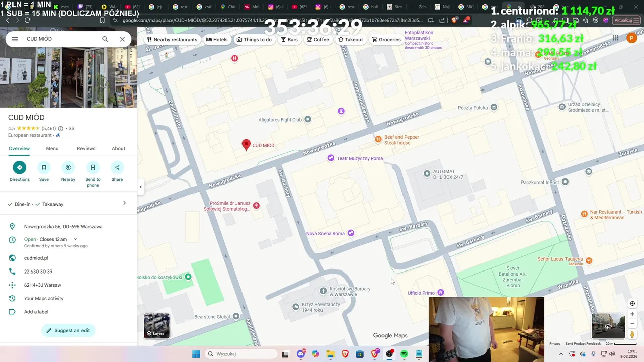Image resolution: width=644 pixels, height=362 pixels.
Task: Expand opening hours dropdown arrow
Action: pyautogui.click(x=76, y=239)
